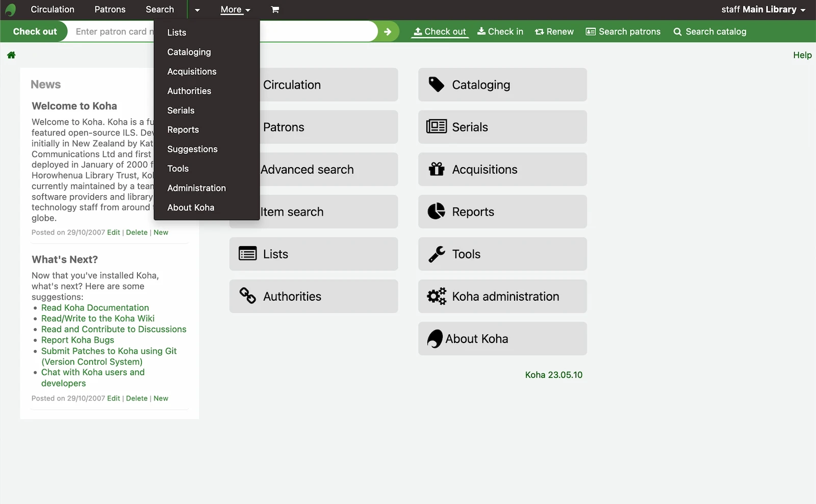Click the Check out upload icon

tap(418, 32)
